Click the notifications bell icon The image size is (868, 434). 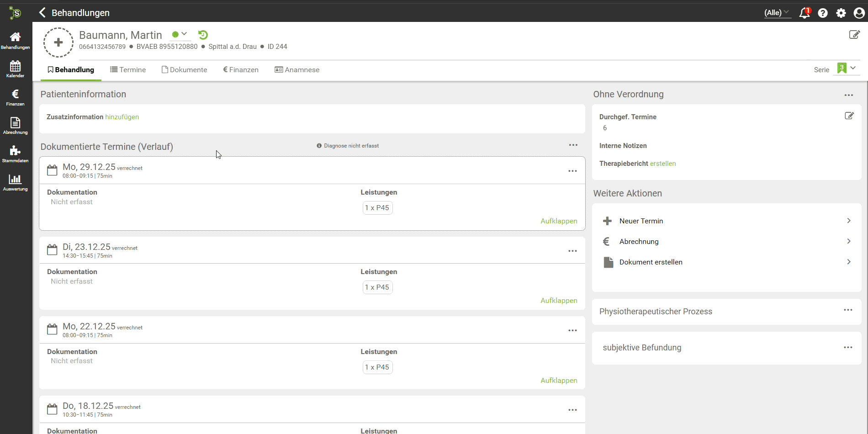(x=804, y=13)
